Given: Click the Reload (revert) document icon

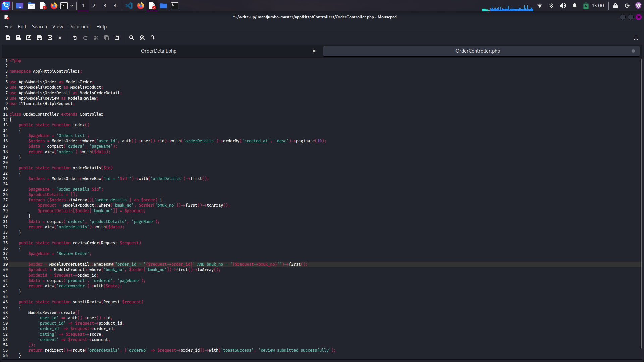Looking at the screenshot, I should 50,38.
